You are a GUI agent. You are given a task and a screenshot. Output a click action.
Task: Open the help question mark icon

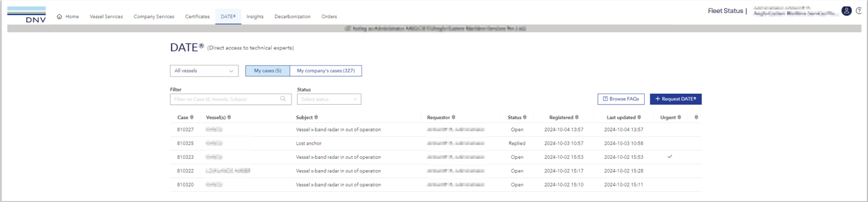coord(859,11)
